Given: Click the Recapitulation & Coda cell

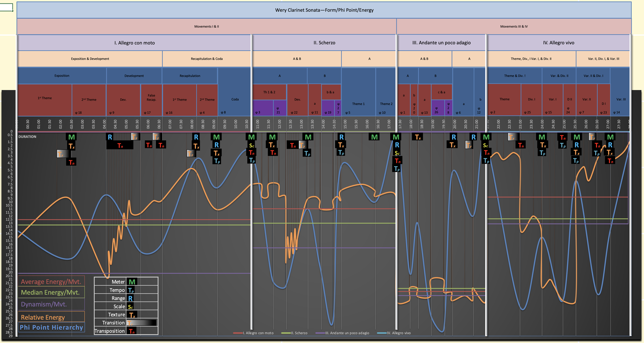Looking at the screenshot, I should point(207,59).
